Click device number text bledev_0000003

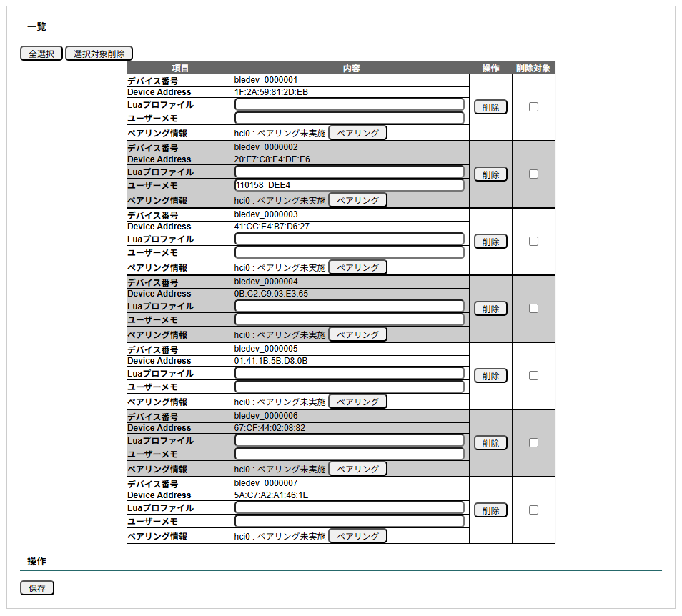pos(266,214)
